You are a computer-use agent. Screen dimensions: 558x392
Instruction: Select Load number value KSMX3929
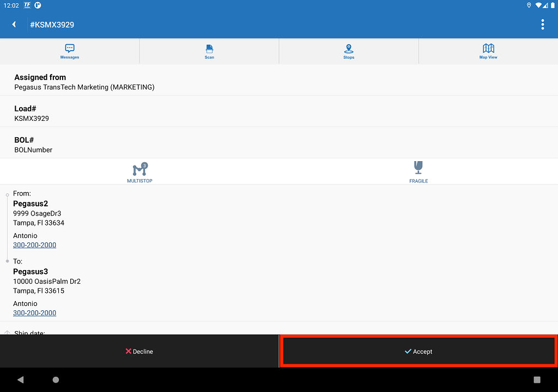[x=32, y=119]
